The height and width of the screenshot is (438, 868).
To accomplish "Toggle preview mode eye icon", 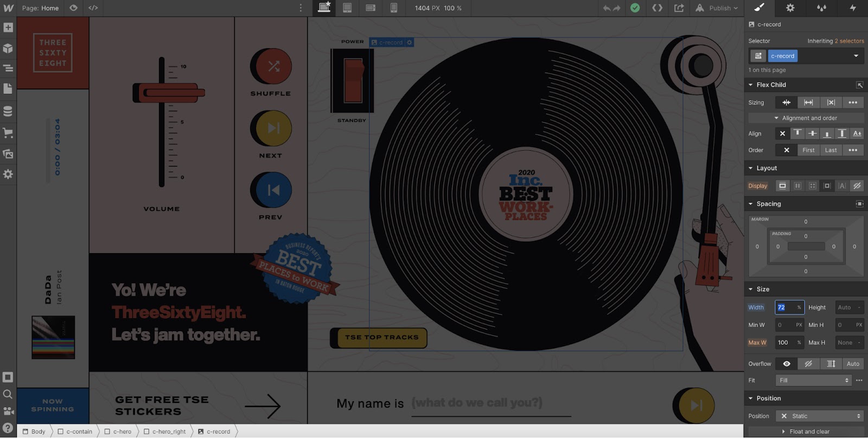I will point(73,8).
